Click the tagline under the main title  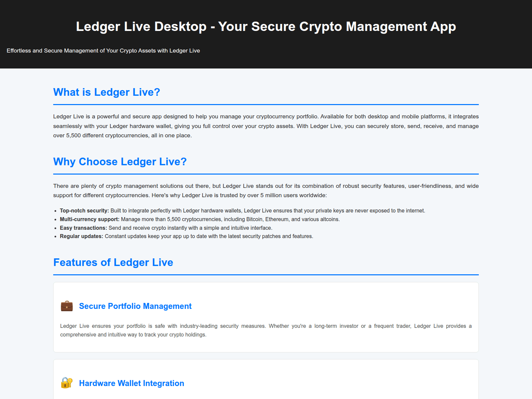point(103,51)
